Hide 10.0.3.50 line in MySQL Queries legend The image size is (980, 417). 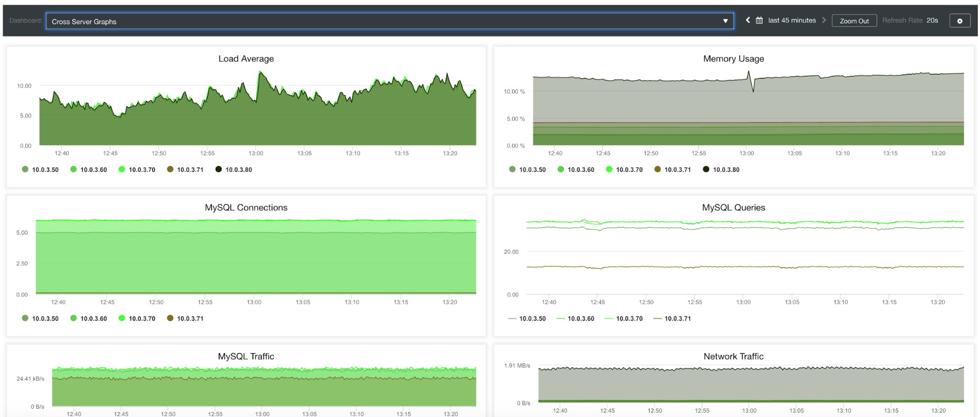pos(527,319)
